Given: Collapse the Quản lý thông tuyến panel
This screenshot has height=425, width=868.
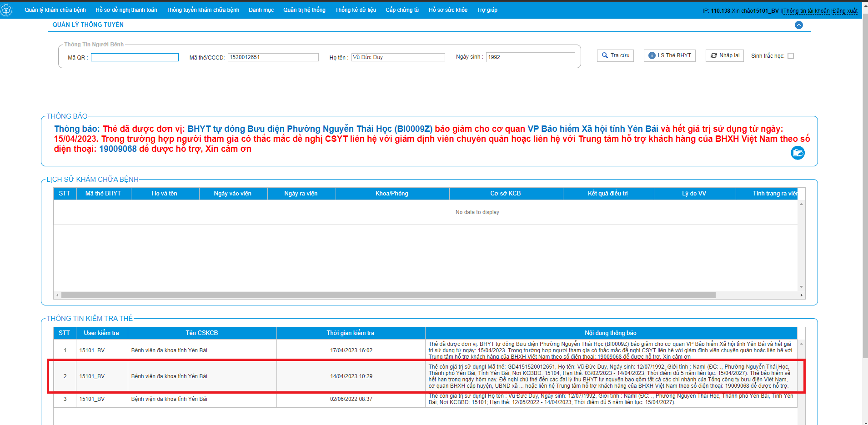Looking at the screenshot, I should click(798, 25).
